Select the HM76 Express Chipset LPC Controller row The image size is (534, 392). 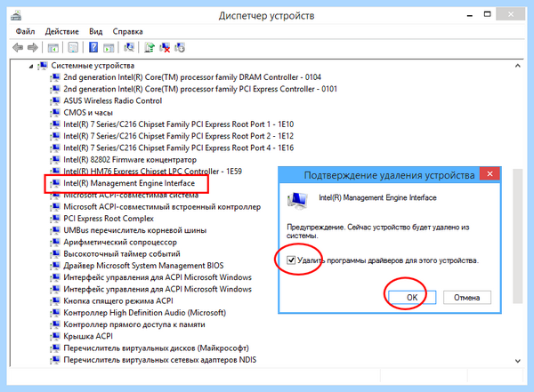(x=152, y=172)
